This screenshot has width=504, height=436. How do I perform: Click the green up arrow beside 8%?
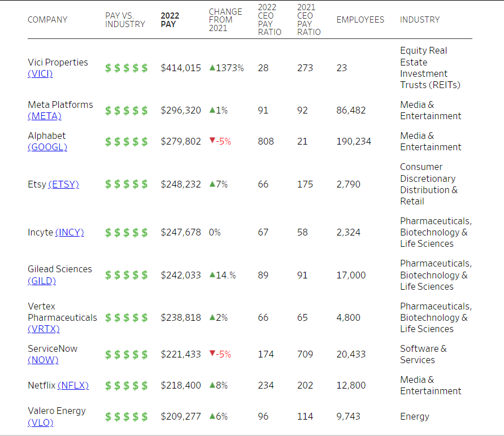click(x=212, y=385)
